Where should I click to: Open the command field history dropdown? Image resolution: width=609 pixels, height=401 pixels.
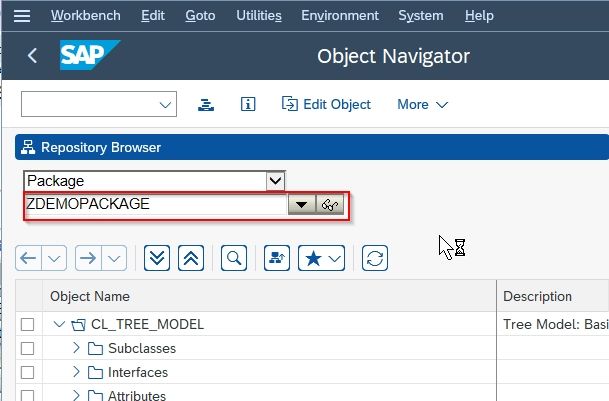tap(165, 105)
